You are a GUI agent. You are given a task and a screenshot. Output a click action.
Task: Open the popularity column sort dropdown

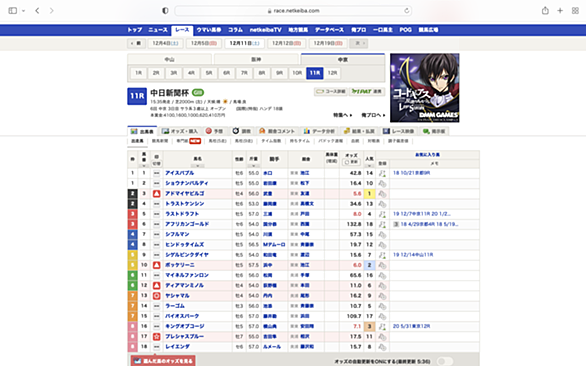(x=369, y=166)
